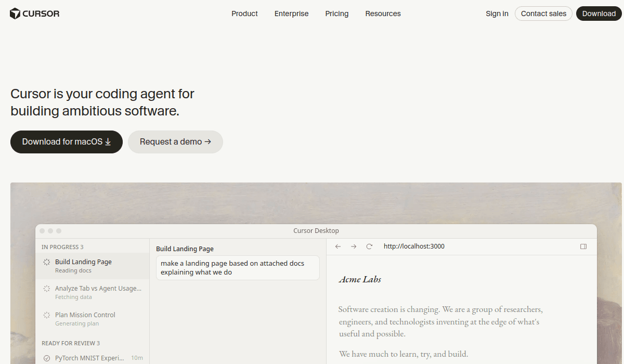This screenshot has height=364, width=624.
Task: Click the Build Landing Page spinner icon
Action: coord(47,262)
